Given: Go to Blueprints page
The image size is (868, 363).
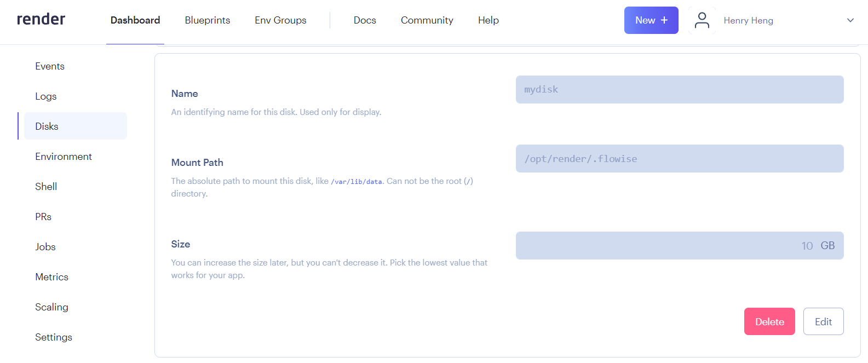Looking at the screenshot, I should point(207,20).
